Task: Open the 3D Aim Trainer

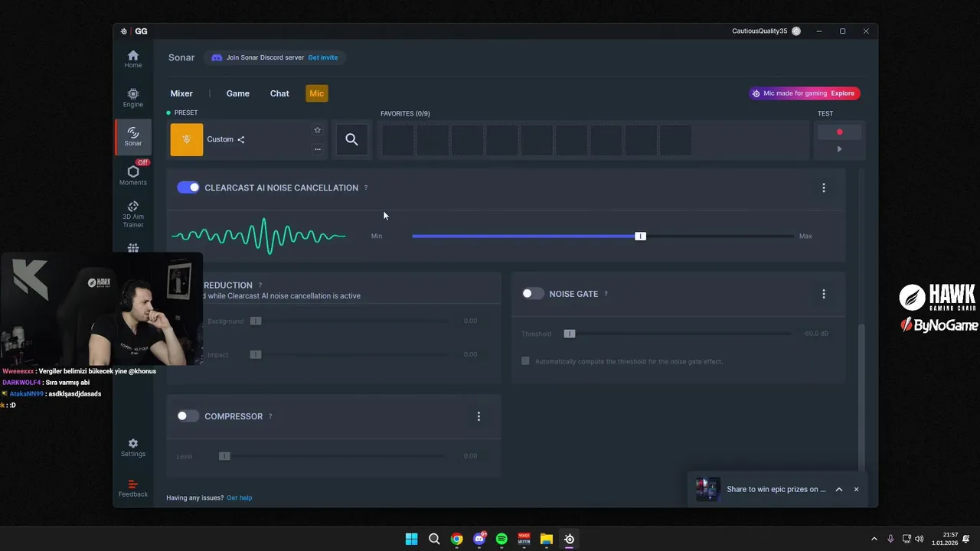Action: [133, 214]
